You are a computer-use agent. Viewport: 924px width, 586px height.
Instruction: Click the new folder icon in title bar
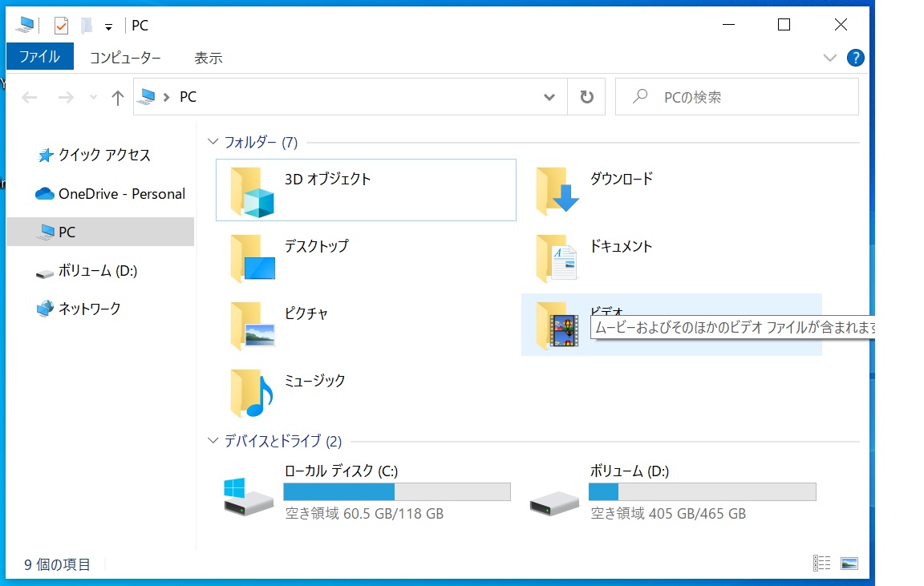coord(87,26)
